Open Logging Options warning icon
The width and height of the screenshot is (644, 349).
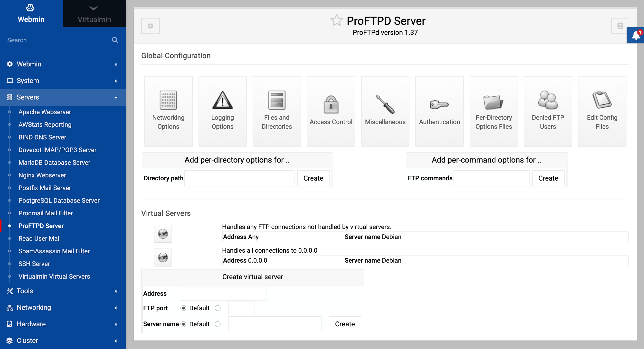[222, 100]
